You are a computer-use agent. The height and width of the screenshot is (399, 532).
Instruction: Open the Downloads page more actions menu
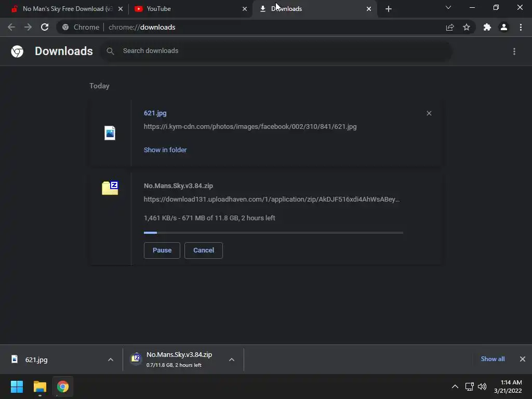click(514, 51)
